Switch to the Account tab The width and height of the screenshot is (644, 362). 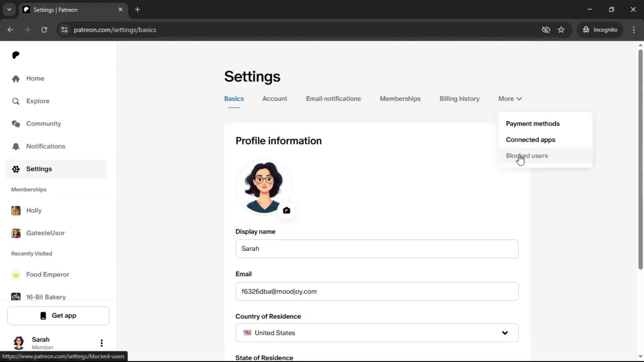(x=275, y=99)
